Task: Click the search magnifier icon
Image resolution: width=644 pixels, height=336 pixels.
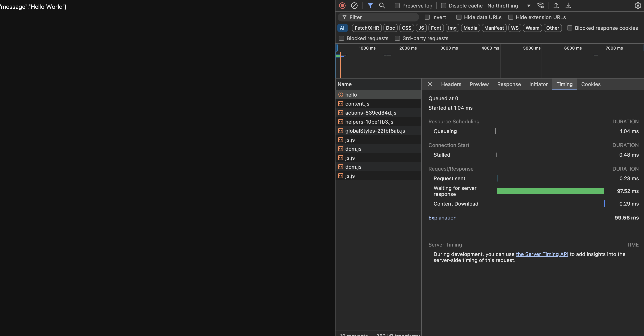Action: click(382, 6)
